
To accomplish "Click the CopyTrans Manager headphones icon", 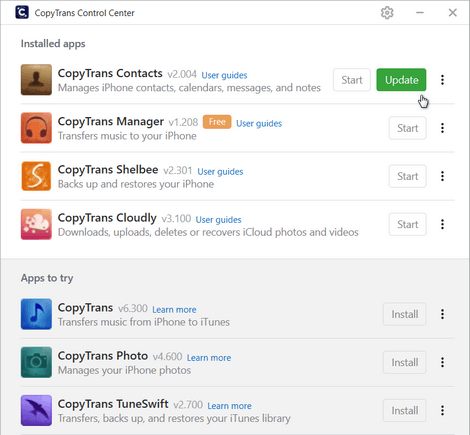I will pos(36,128).
